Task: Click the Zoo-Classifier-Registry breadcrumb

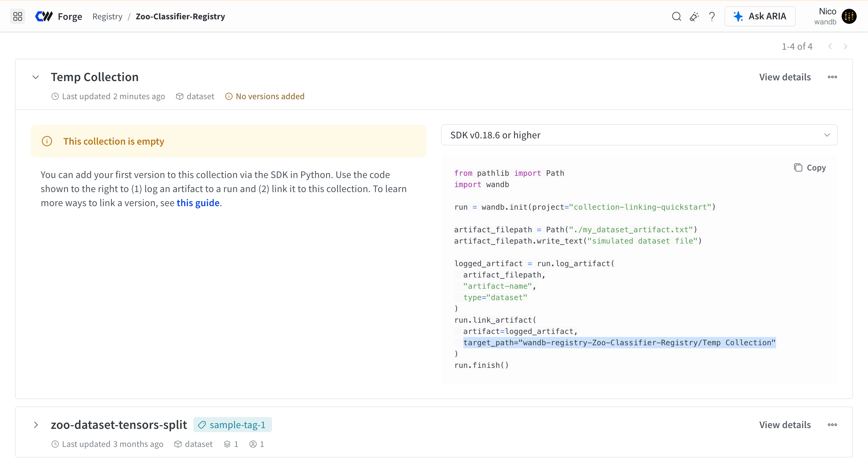Action: point(180,16)
